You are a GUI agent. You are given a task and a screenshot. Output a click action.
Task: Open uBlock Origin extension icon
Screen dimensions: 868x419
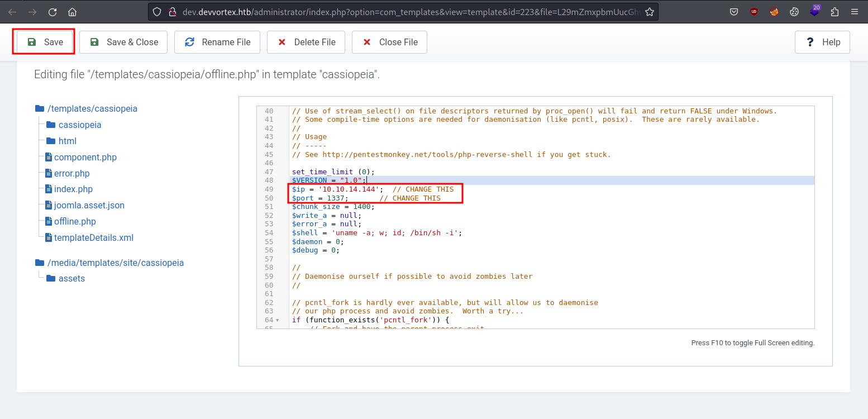(754, 12)
